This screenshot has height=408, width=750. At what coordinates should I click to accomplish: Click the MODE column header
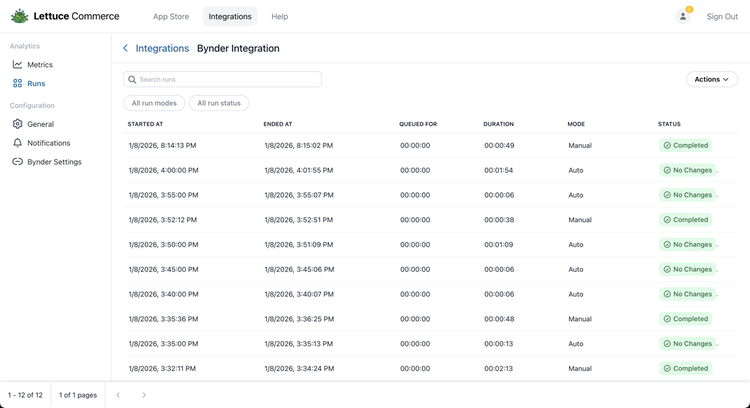[x=576, y=124]
